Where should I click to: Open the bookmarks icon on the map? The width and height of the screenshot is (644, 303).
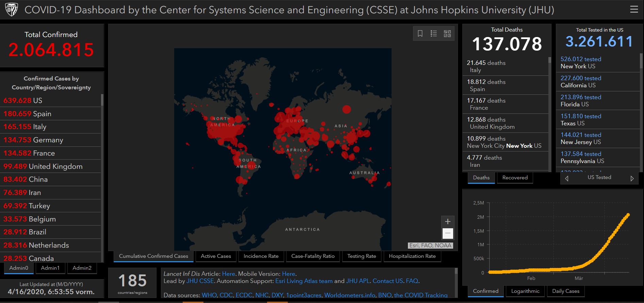coord(420,34)
